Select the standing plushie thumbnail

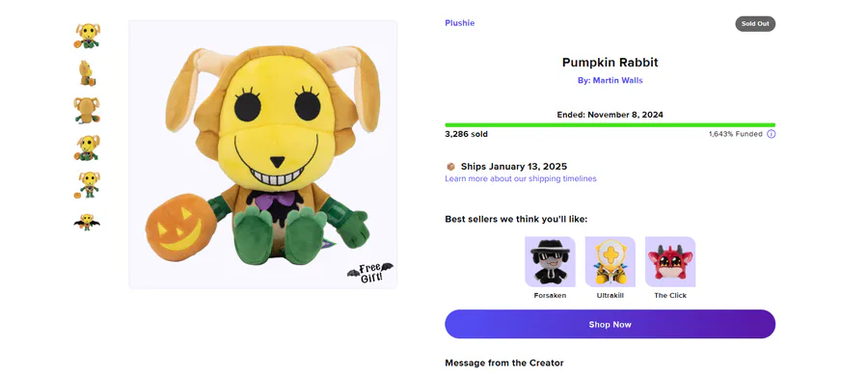coord(87,185)
